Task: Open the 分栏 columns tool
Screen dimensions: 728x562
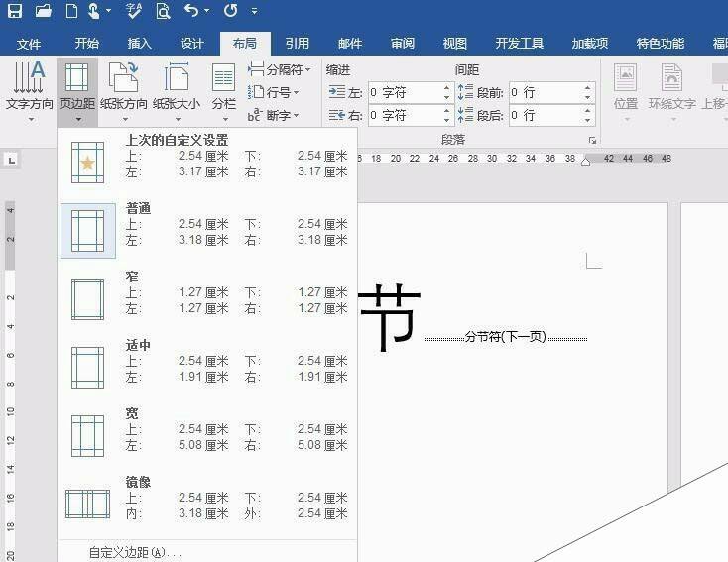Action: tap(224, 91)
